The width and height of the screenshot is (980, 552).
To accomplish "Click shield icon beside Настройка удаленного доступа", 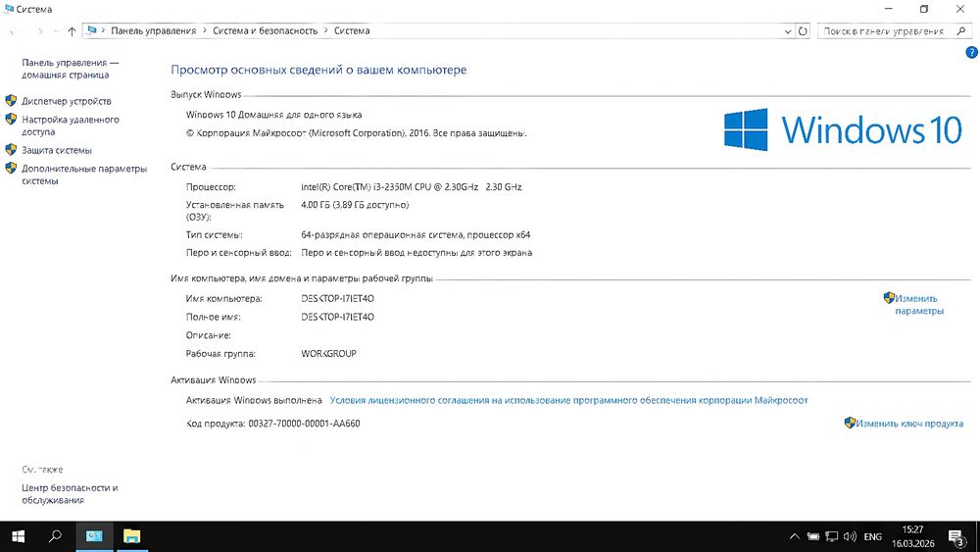I will [x=11, y=119].
